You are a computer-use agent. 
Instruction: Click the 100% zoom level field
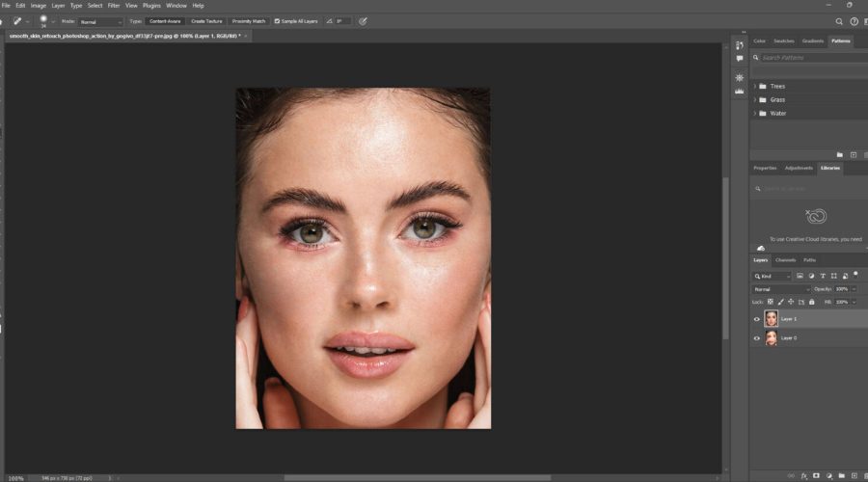pyautogui.click(x=16, y=478)
